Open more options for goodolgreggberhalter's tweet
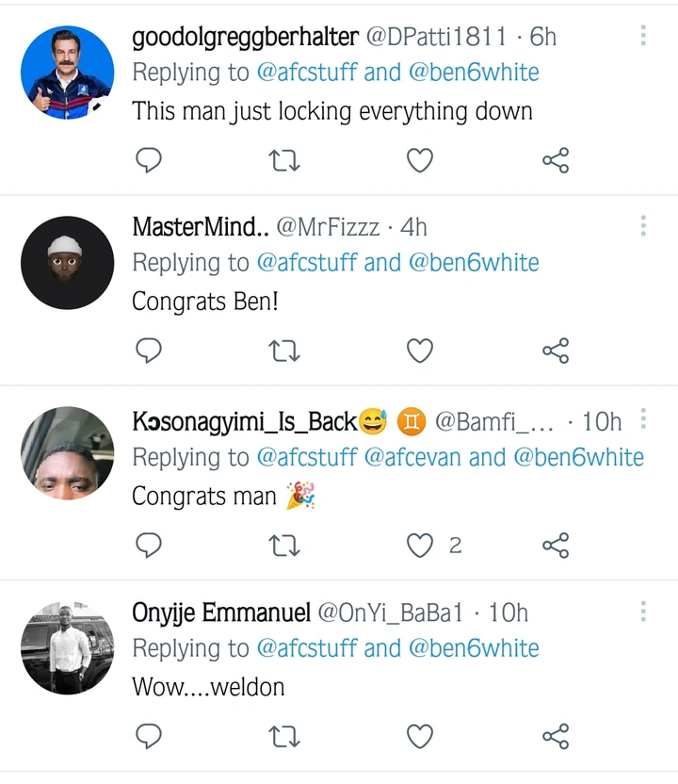The width and height of the screenshot is (678, 784). 643,36
